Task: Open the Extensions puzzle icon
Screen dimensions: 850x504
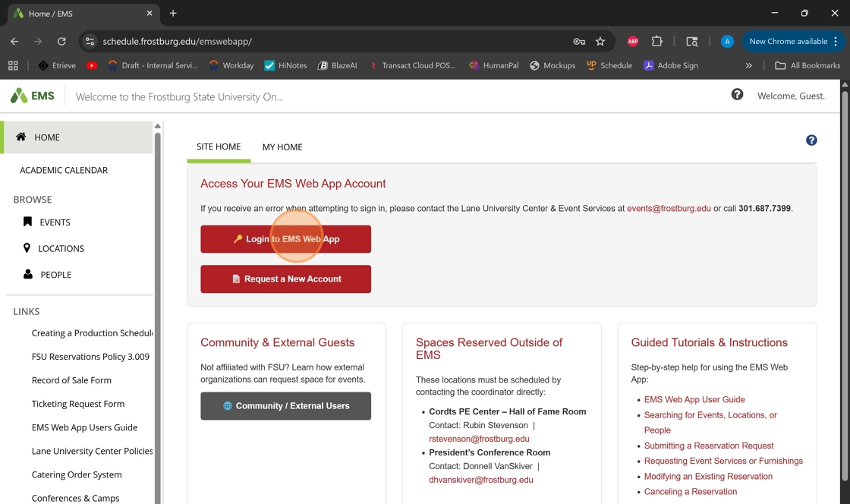Action: coord(656,41)
